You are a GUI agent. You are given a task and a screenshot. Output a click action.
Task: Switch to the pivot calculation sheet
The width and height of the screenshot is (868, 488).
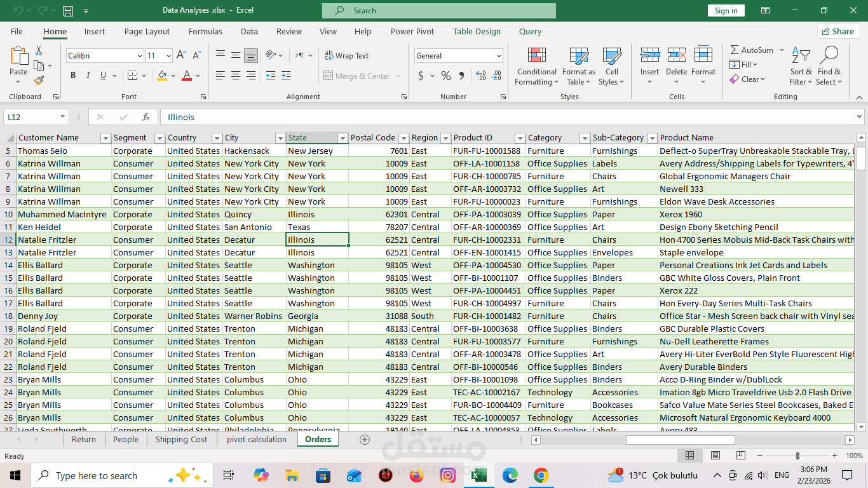(x=257, y=440)
